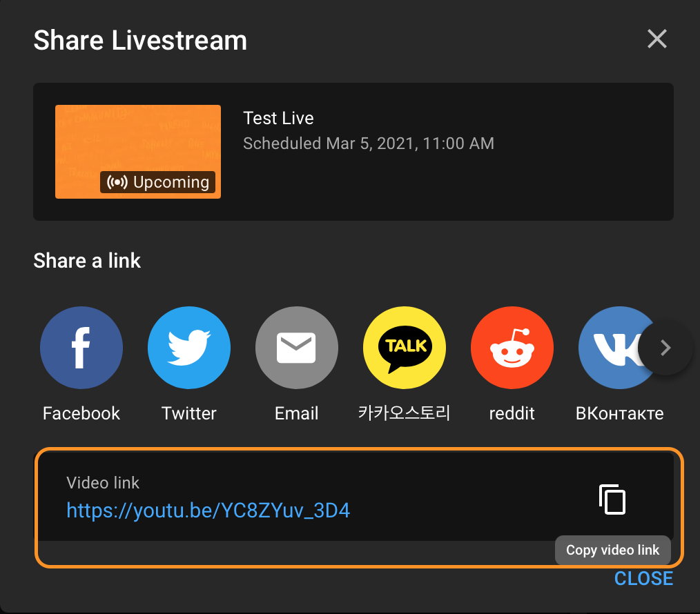Click the Facebook label text

(x=81, y=413)
